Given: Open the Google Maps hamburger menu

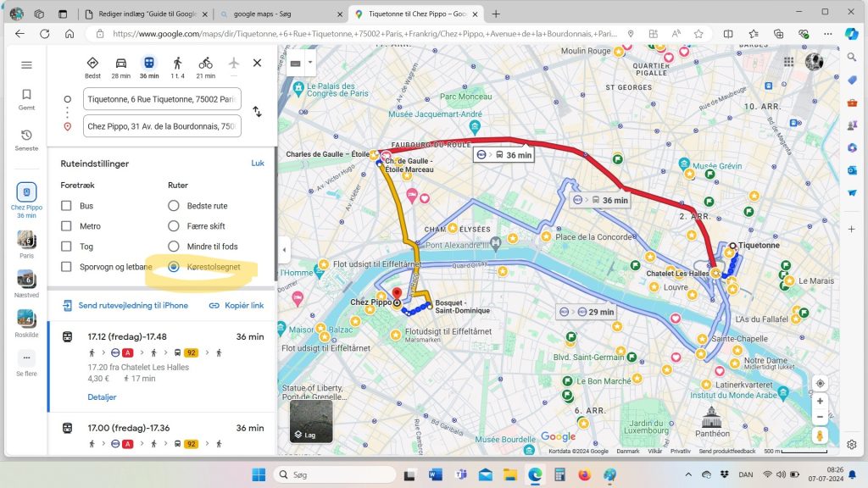Looking at the screenshot, I should tap(26, 65).
